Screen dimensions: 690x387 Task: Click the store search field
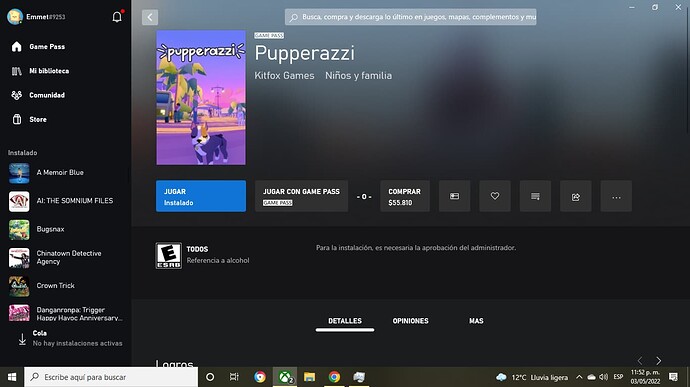pos(411,17)
